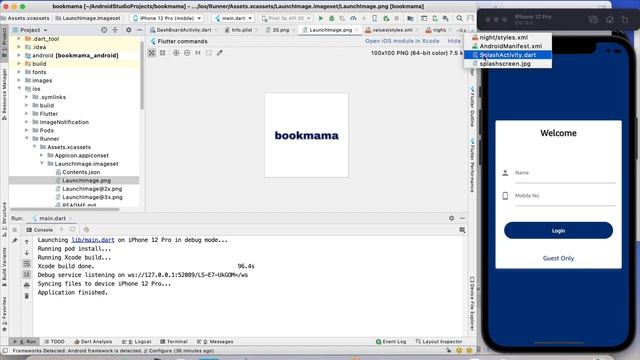The height and width of the screenshot is (360, 640).
Task: Select night/styles.xml from hidden tabs list
Action: tap(508, 37)
